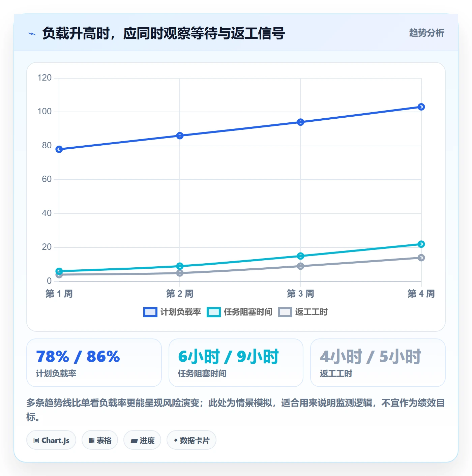Click the 任务阻塞时间 caption under 6小时 / 9小时
Viewport: 472px width, 476px height.
(202, 374)
